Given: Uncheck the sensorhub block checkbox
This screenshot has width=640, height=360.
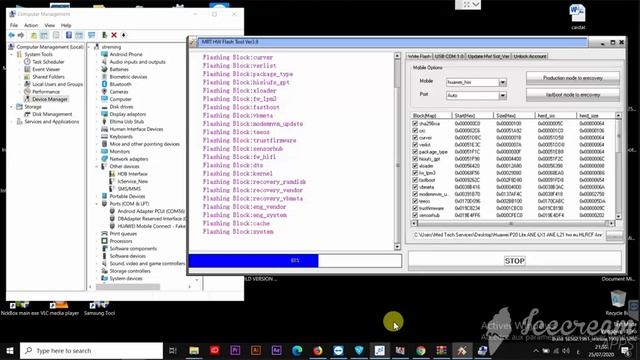Looking at the screenshot, I should (x=415, y=215).
